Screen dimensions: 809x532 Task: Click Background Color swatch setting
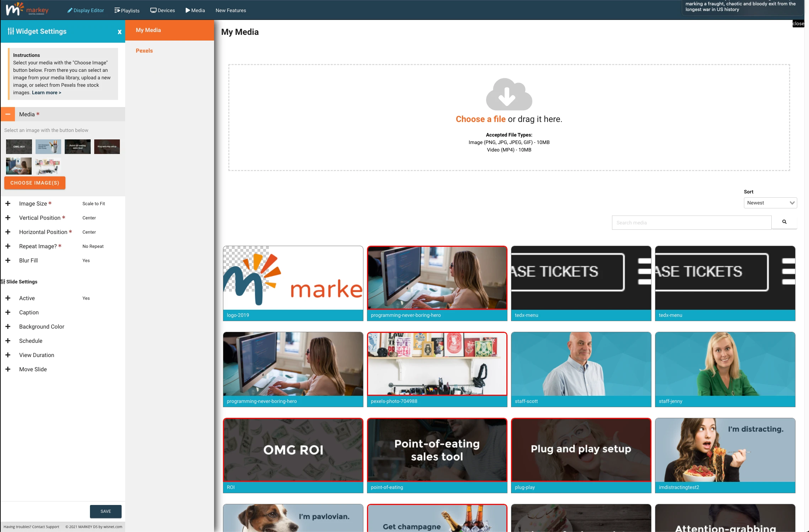[42, 326]
